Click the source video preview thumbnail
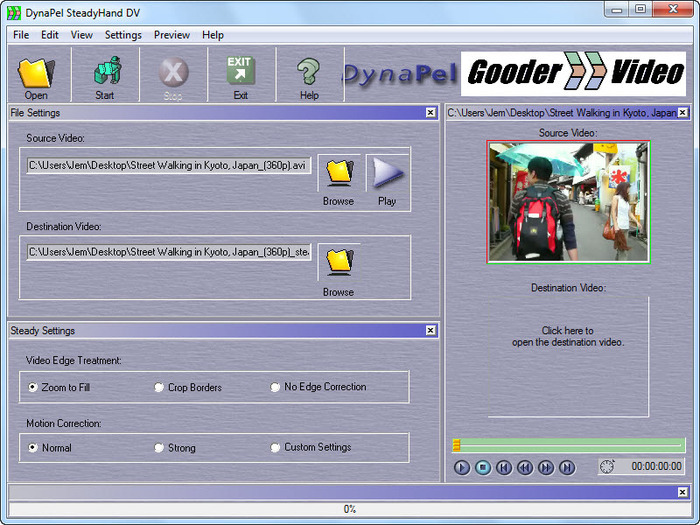This screenshot has width=700, height=525. (568, 202)
